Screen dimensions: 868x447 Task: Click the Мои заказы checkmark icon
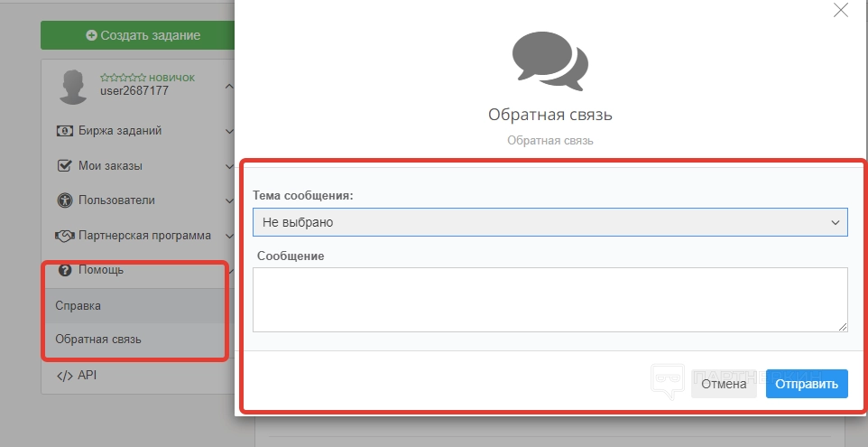tap(64, 165)
